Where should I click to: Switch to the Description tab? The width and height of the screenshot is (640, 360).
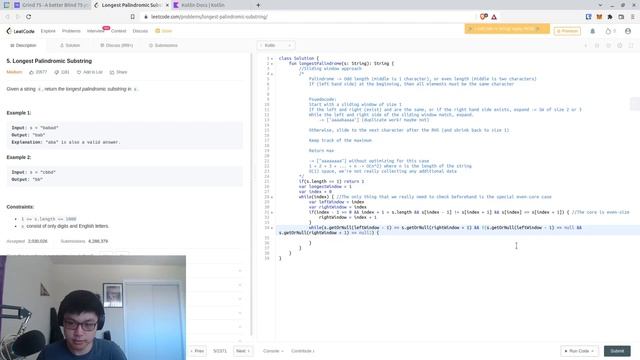click(23, 45)
